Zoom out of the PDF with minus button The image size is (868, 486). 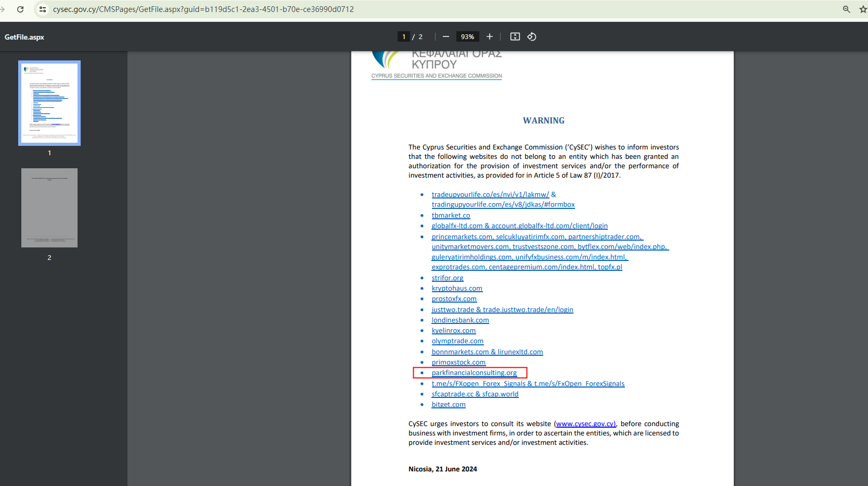coord(446,36)
